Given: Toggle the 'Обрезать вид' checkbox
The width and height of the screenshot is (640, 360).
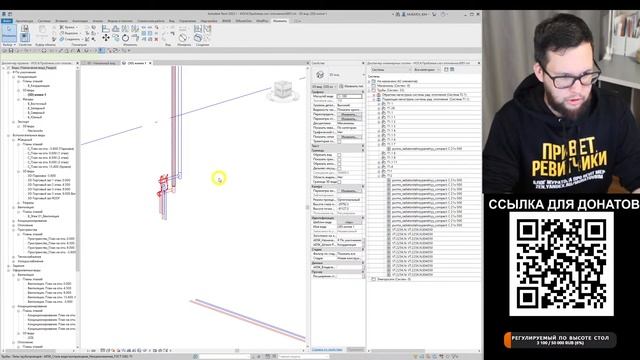Looking at the screenshot, I should coord(339,155).
